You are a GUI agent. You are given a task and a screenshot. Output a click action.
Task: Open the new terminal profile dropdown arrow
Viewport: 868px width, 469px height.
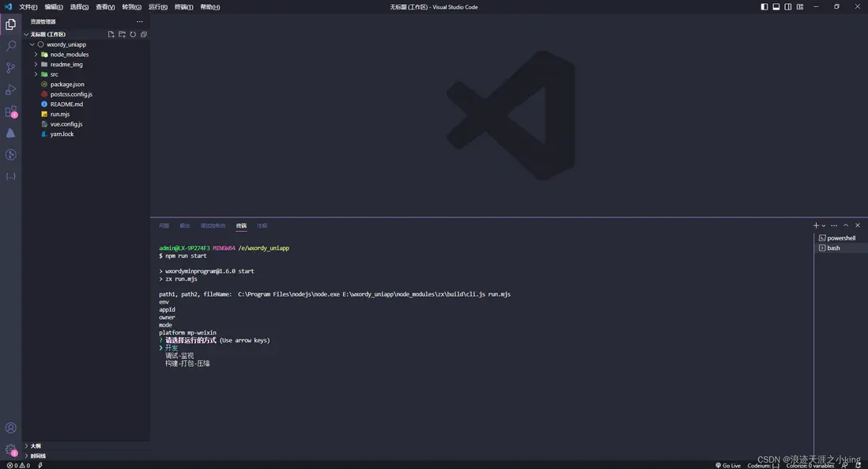pyautogui.click(x=824, y=225)
